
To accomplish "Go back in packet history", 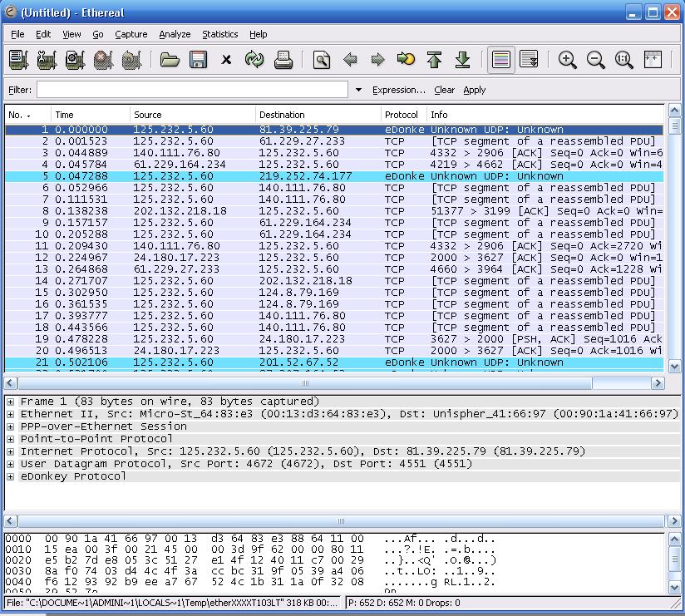I will click(x=349, y=59).
